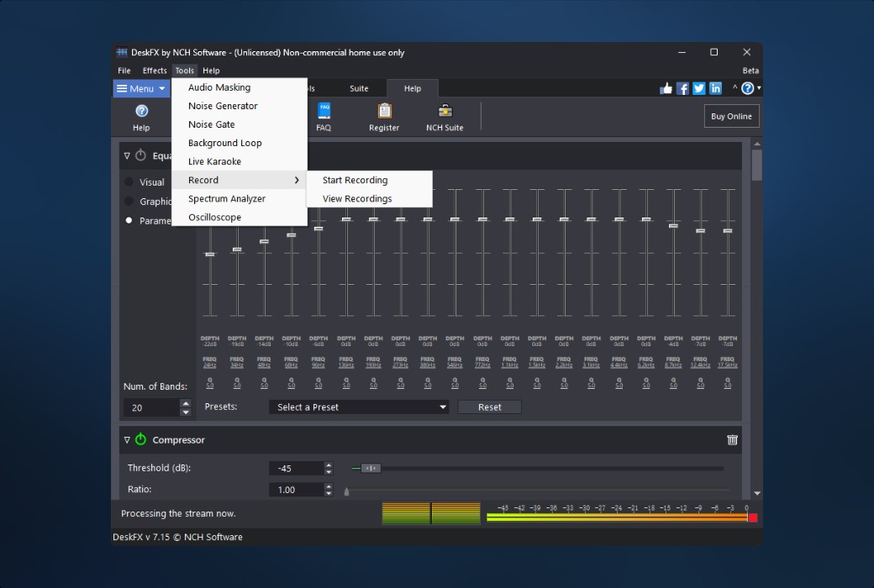Reset the equalizer settings

click(489, 407)
